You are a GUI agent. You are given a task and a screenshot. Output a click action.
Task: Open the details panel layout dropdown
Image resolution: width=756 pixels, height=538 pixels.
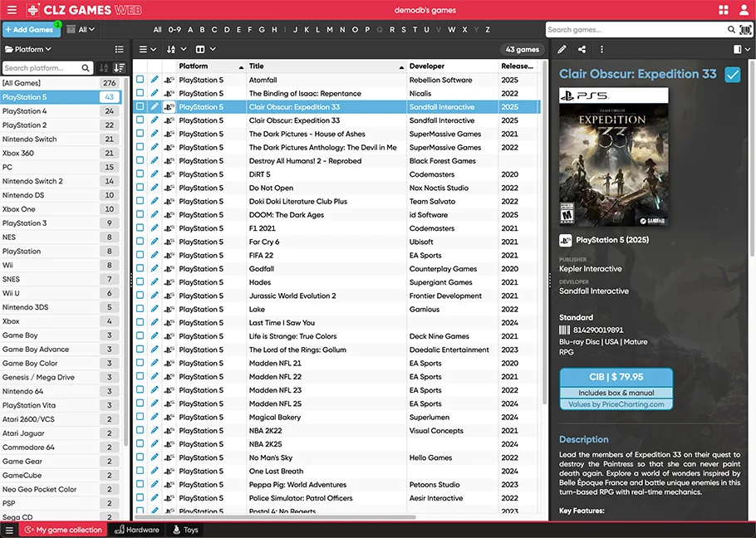click(742, 49)
